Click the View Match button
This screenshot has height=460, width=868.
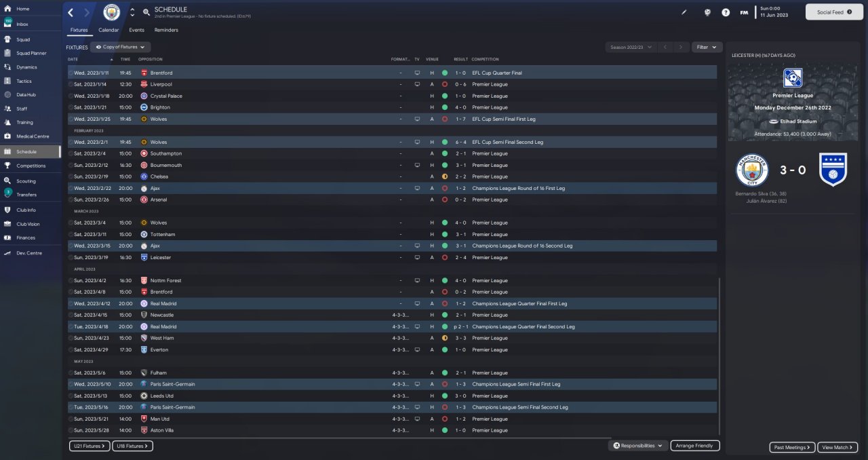[x=837, y=447]
